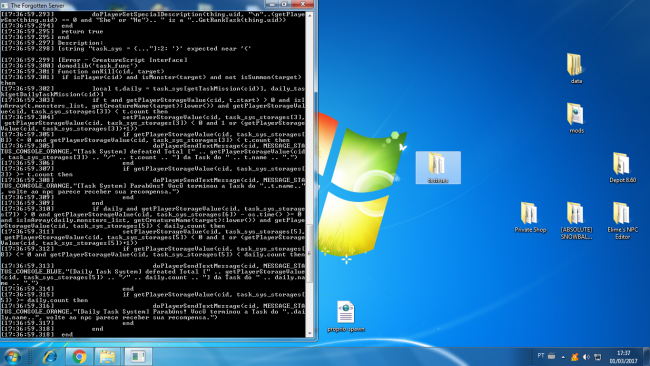The image size is (650, 366).
Task: Close The Forgotten Server window
Action: click(x=303, y=4)
